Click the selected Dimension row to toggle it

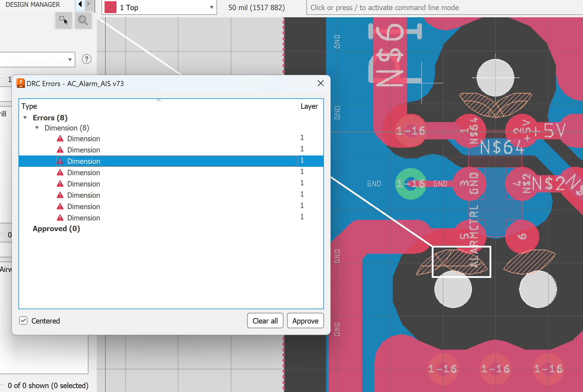click(x=84, y=161)
